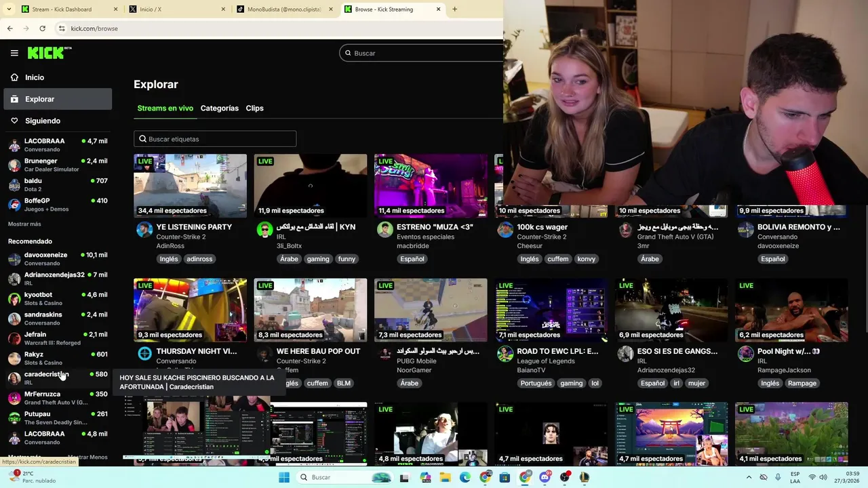
Task: Open Putupau recommended channel
Action: pyautogui.click(x=58, y=418)
